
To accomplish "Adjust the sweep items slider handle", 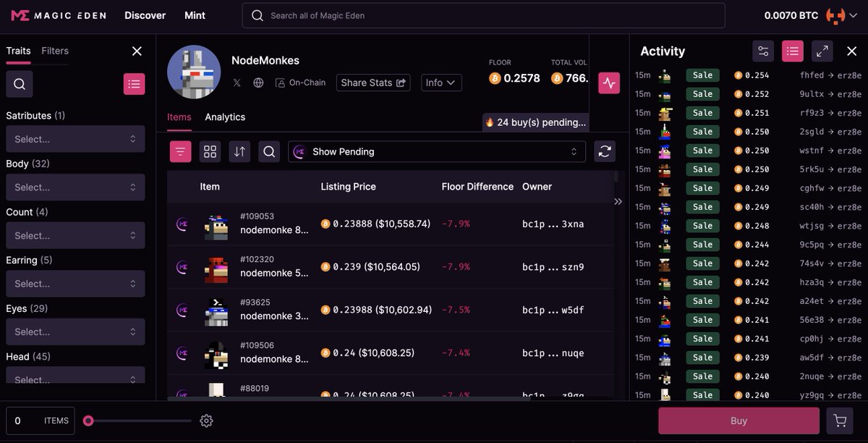I will coord(88,421).
